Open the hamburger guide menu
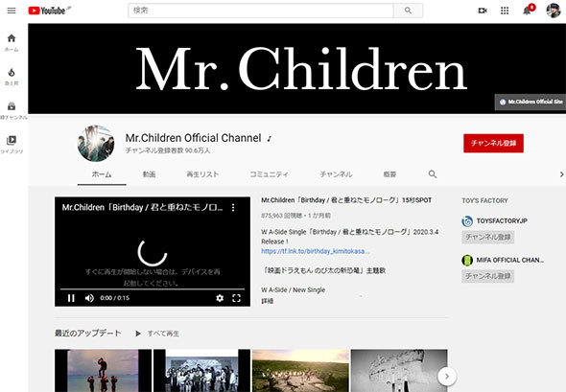This screenshot has width=566, height=392. click(12, 11)
